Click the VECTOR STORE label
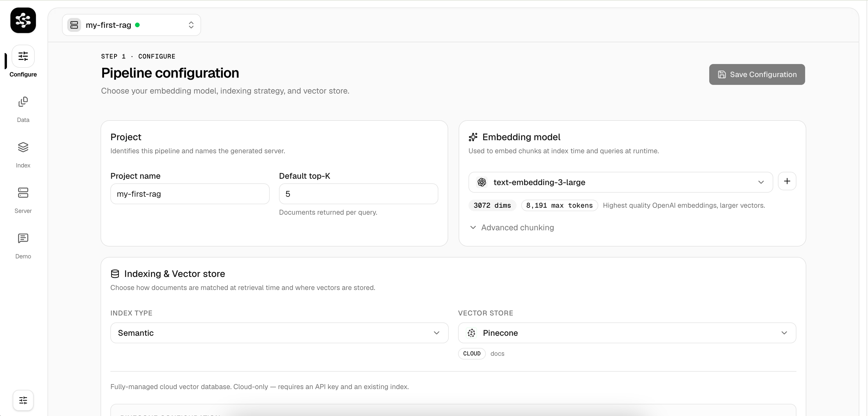The height and width of the screenshot is (416, 868). point(486,313)
